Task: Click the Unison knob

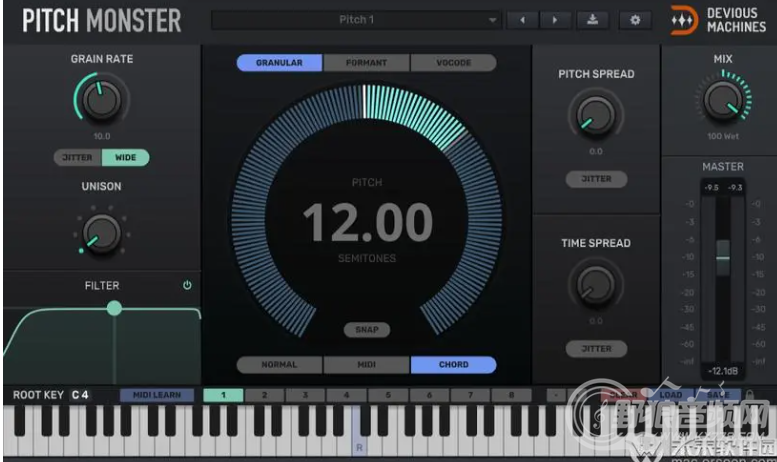Action: click(102, 233)
